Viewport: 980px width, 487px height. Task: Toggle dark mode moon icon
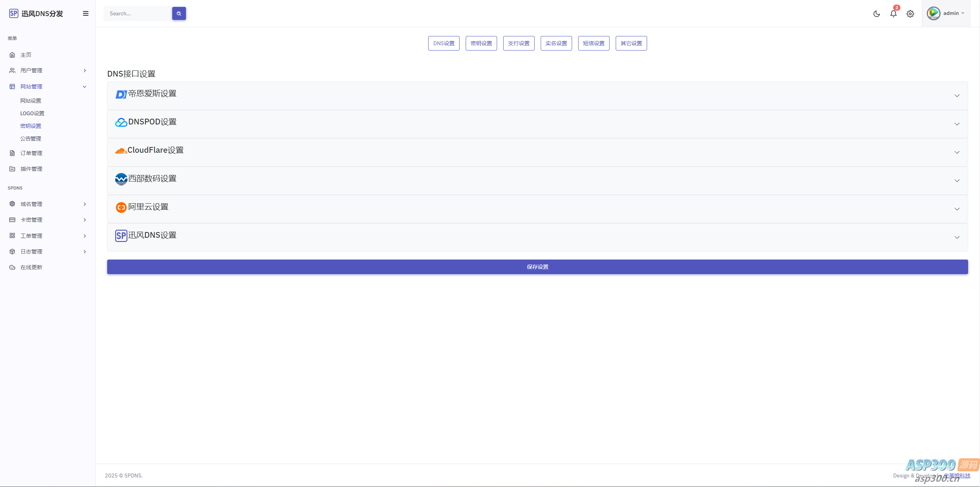click(x=876, y=14)
